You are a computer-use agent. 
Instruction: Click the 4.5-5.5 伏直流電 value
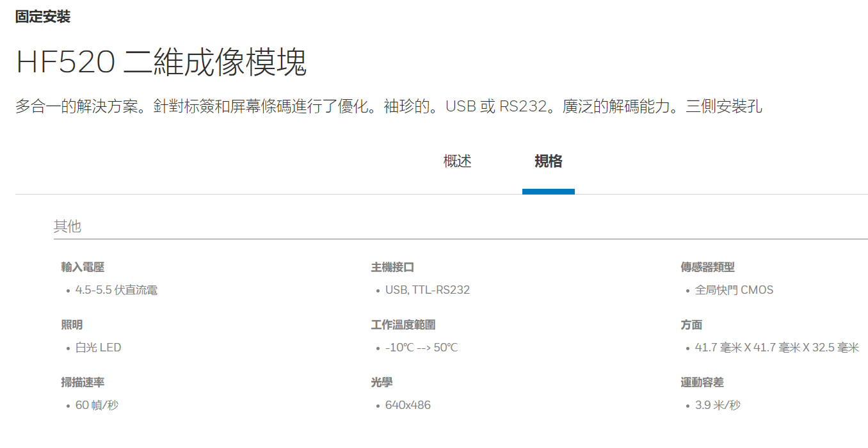[116, 290]
